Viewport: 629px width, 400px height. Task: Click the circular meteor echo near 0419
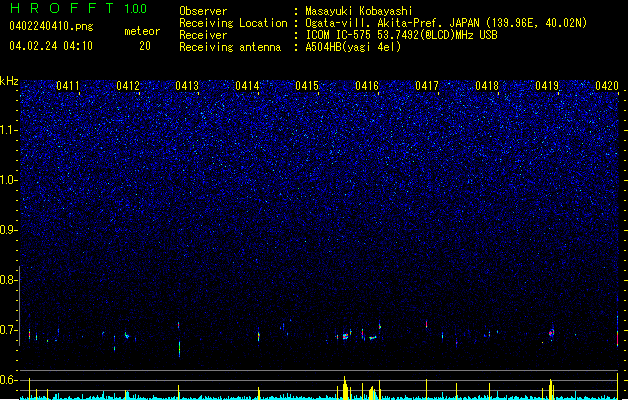coord(552,333)
